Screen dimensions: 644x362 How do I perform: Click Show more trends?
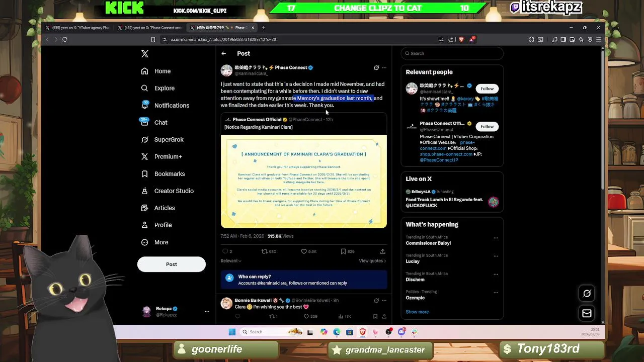417,312
